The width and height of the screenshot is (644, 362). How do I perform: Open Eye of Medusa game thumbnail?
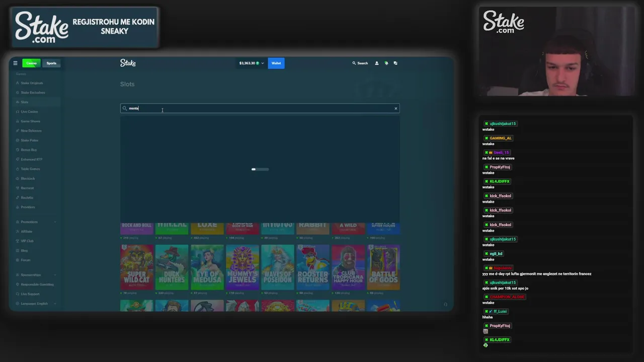[x=207, y=267]
